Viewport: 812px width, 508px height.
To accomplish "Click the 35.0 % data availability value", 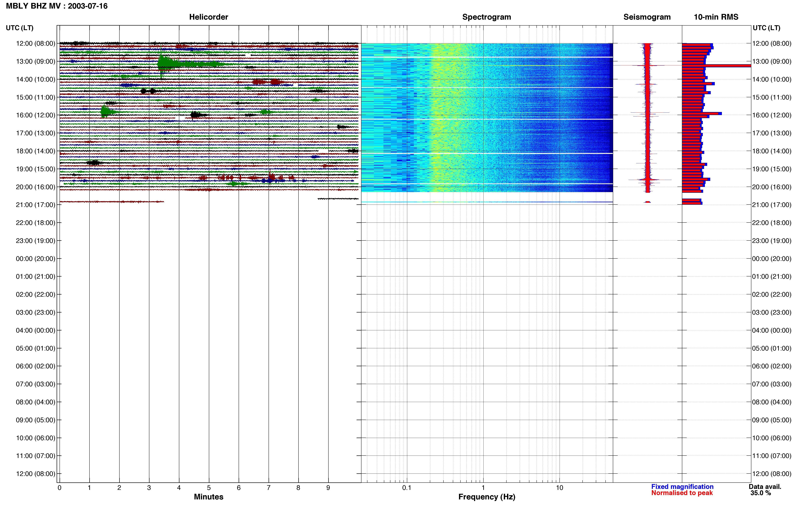I will coord(761,493).
